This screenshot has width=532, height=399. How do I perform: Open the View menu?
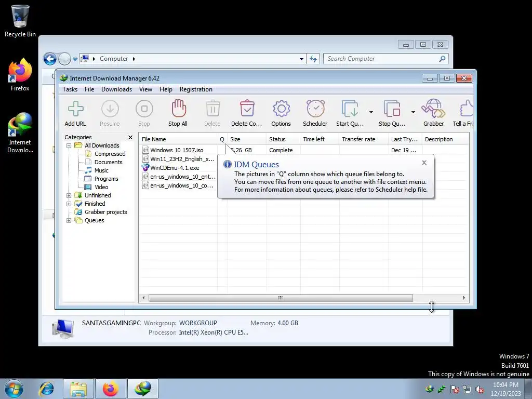tap(145, 89)
